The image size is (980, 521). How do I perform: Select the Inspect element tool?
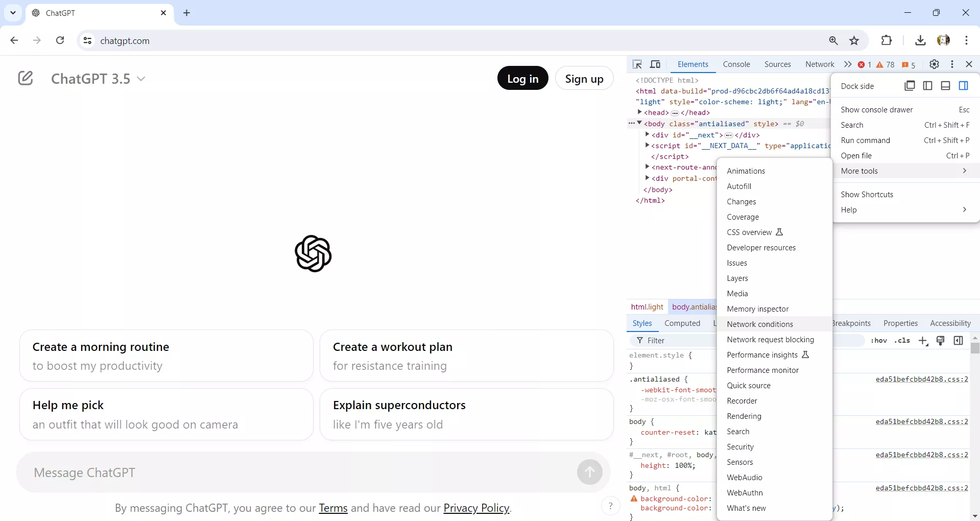[x=637, y=64]
